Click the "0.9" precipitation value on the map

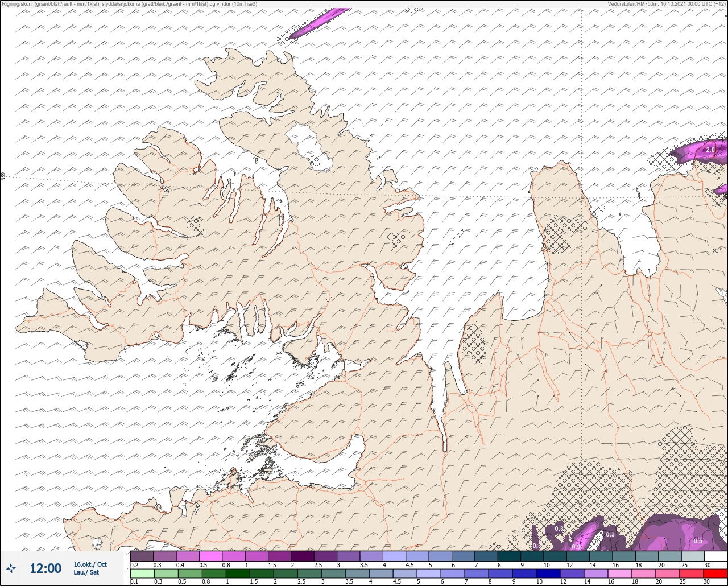pyautogui.click(x=576, y=547)
